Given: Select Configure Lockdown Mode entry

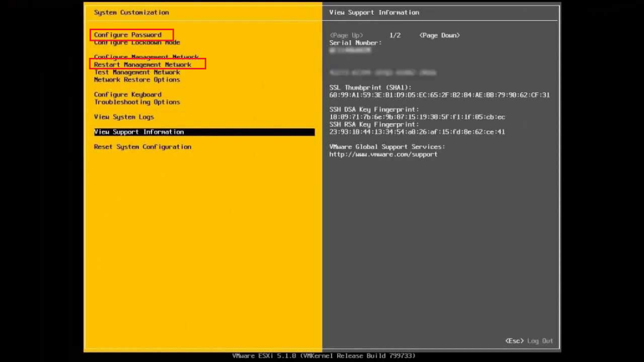Looking at the screenshot, I should [x=136, y=42].
